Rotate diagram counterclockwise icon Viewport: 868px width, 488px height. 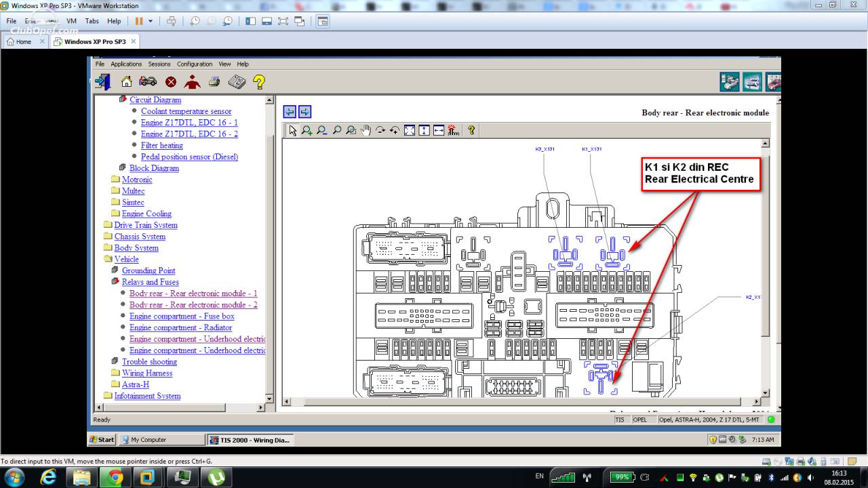pyautogui.click(x=395, y=130)
